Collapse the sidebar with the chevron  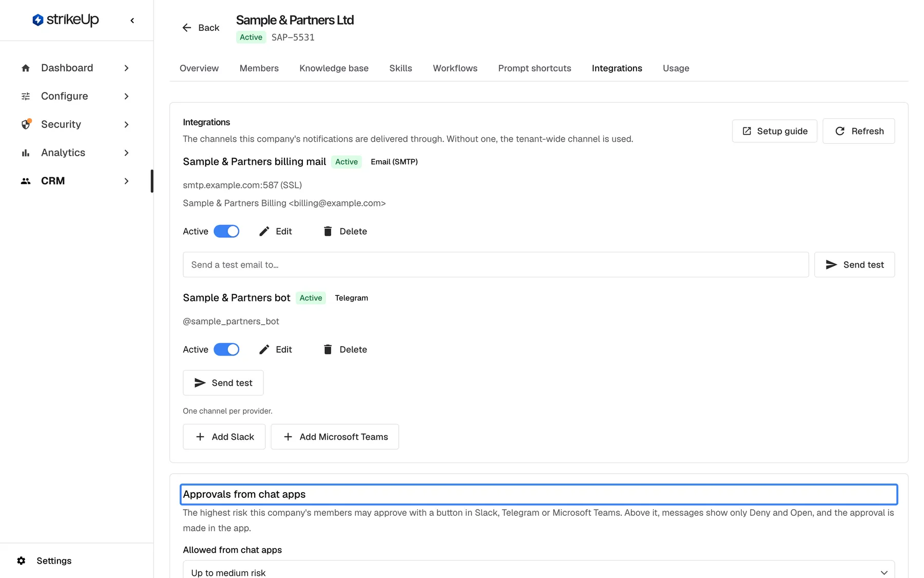click(132, 21)
